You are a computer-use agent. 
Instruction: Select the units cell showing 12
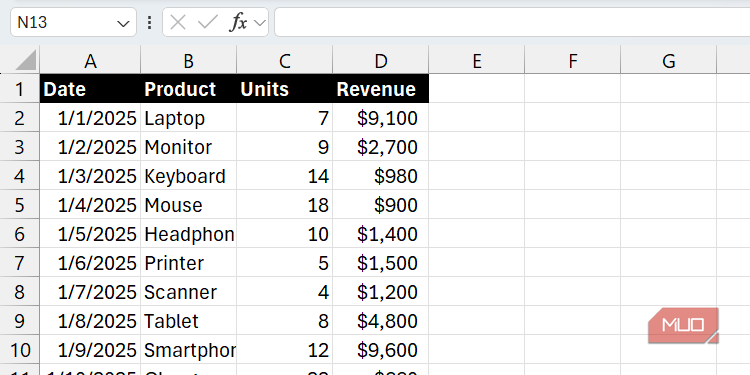[285, 350]
